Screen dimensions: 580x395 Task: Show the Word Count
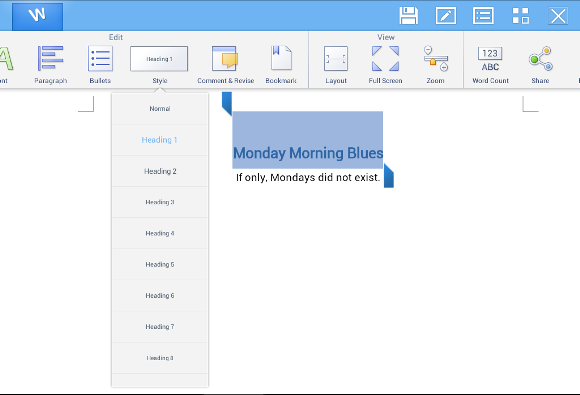490,64
